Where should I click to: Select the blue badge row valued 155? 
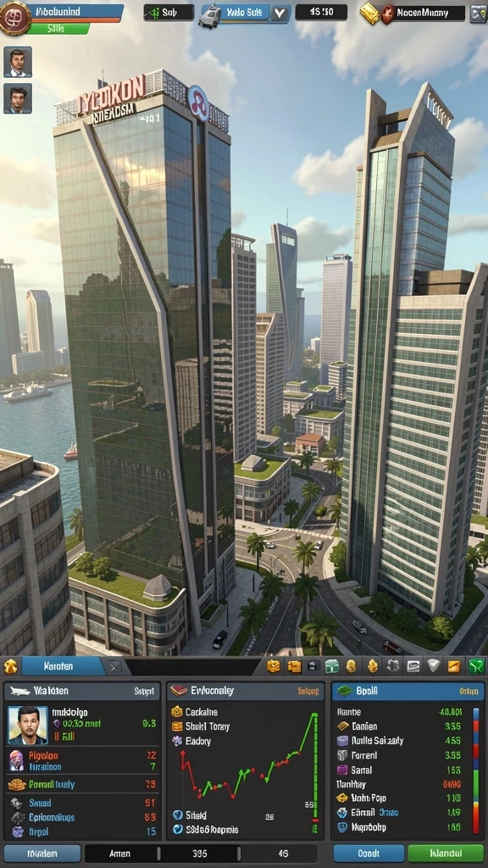click(x=400, y=827)
